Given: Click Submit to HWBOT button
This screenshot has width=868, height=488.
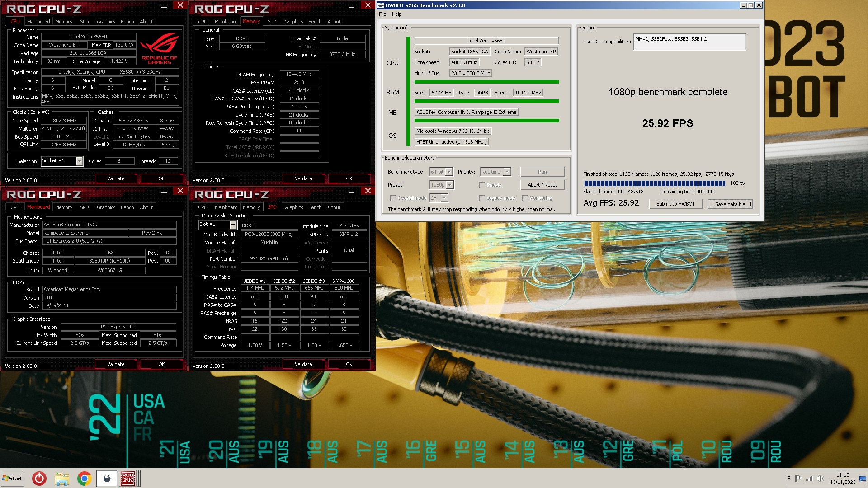Looking at the screenshot, I should (x=675, y=204).
